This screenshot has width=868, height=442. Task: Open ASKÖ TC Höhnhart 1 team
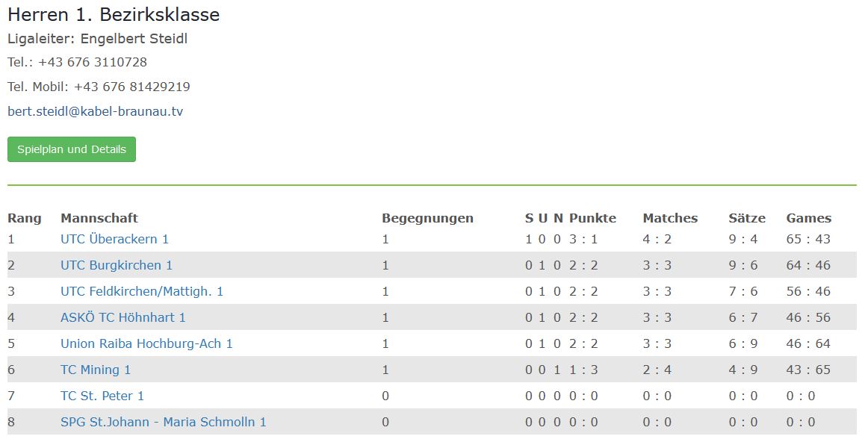point(123,317)
